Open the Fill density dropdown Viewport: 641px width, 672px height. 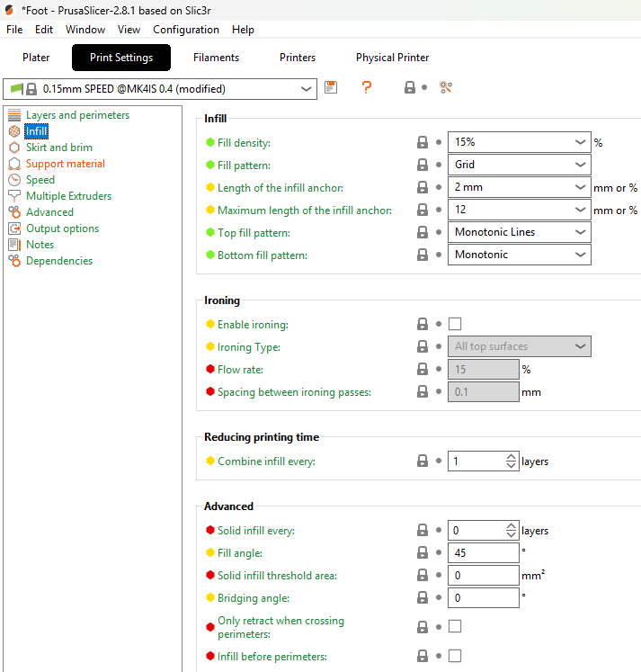[x=520, y=142]
